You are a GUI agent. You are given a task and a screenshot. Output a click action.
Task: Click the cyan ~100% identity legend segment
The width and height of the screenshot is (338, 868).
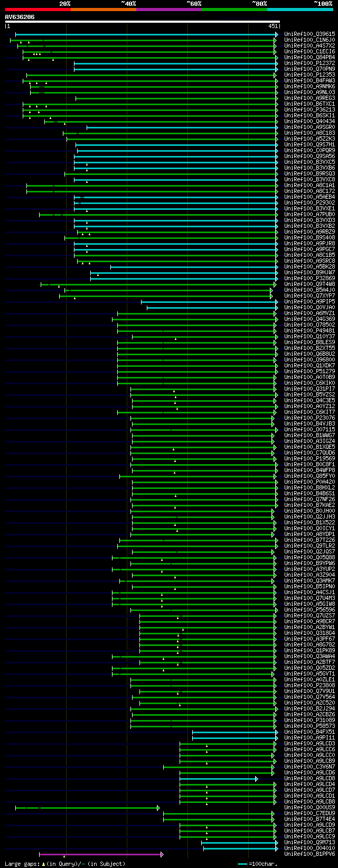click(300, 9)
